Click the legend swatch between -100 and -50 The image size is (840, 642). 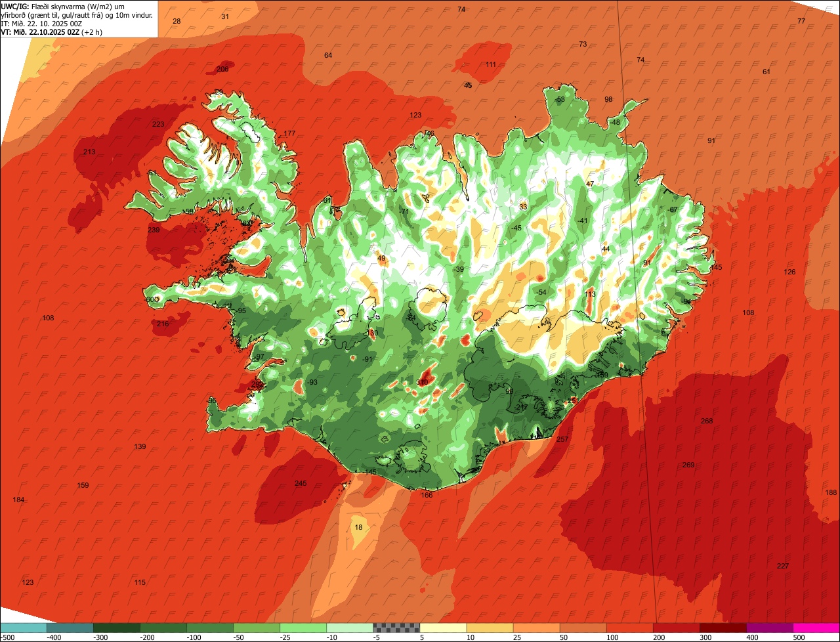209,628
